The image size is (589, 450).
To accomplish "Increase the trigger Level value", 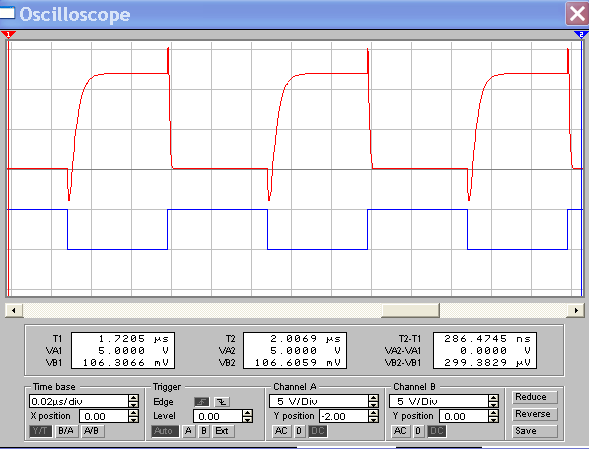I will click(248, 412).
